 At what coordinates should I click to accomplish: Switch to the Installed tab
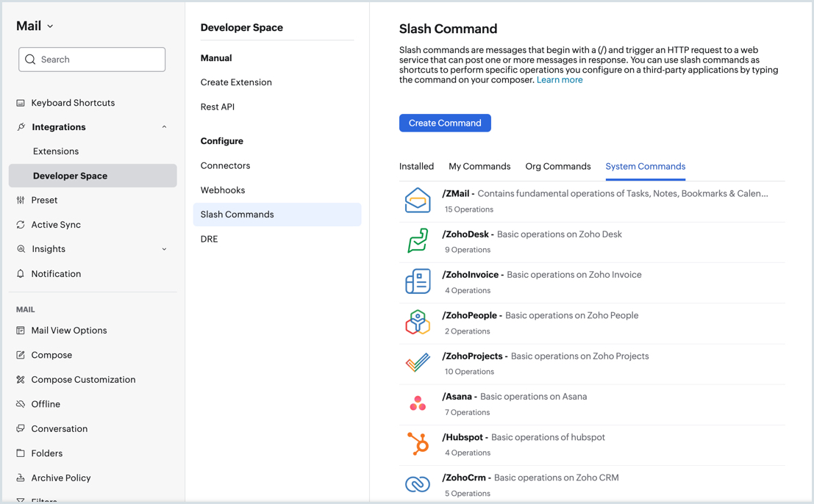[416, 167]
